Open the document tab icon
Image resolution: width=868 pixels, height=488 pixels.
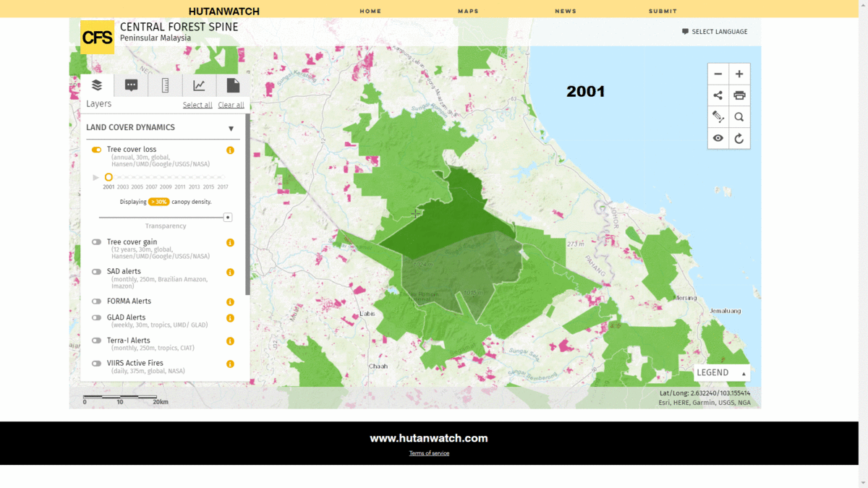[233, 85]
